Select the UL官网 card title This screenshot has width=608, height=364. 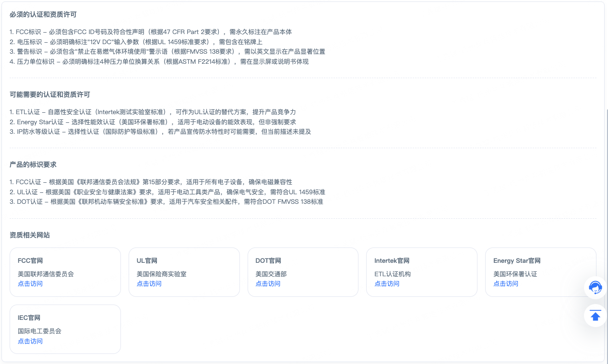tap(147, 261)
